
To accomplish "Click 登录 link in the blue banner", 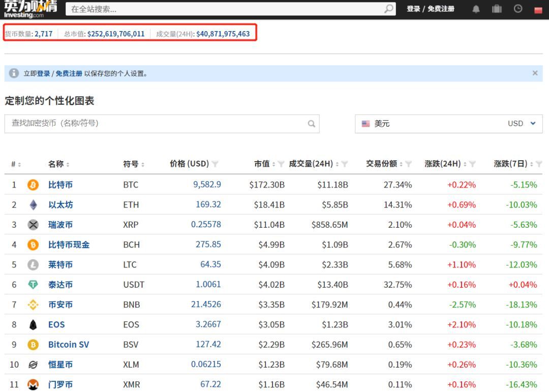I will pyautogui.click(x=43, y=74).
